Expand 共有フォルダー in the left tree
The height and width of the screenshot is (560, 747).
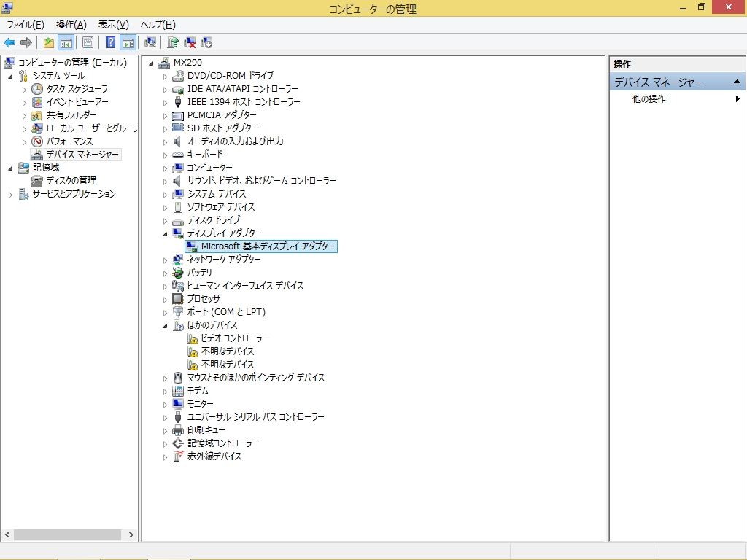[24, 116]
